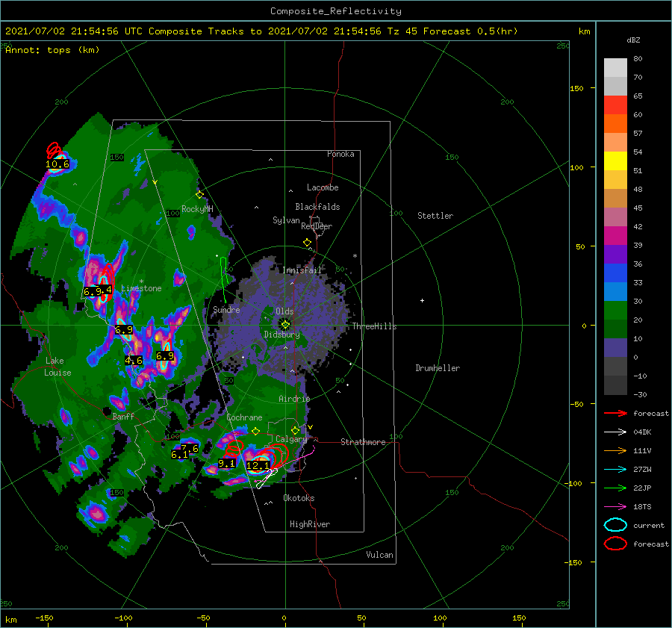Click the cyan current ellipse legend icon

point(615,525)
